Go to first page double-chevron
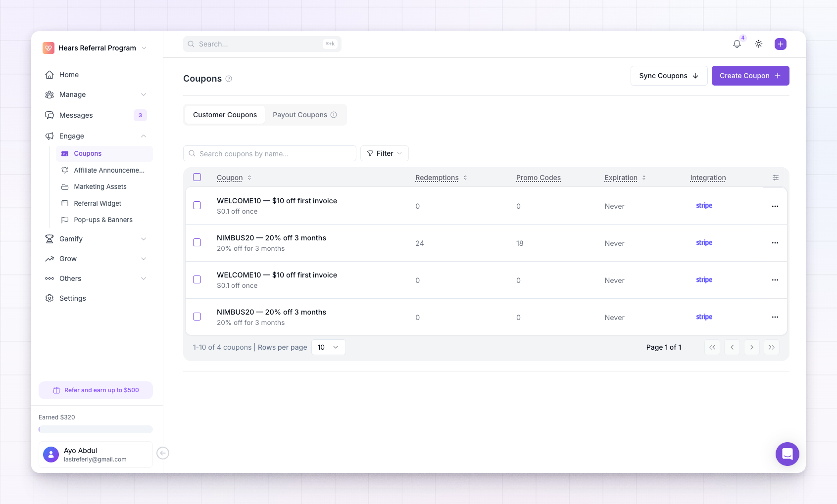The height and width of the screenshot is (504, 837). tap(712, 347)
